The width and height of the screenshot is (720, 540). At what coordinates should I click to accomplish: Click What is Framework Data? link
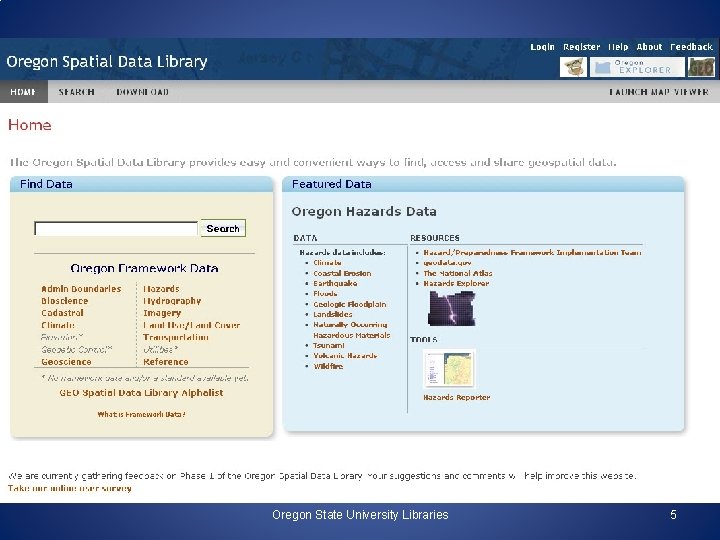pos(141,414)
